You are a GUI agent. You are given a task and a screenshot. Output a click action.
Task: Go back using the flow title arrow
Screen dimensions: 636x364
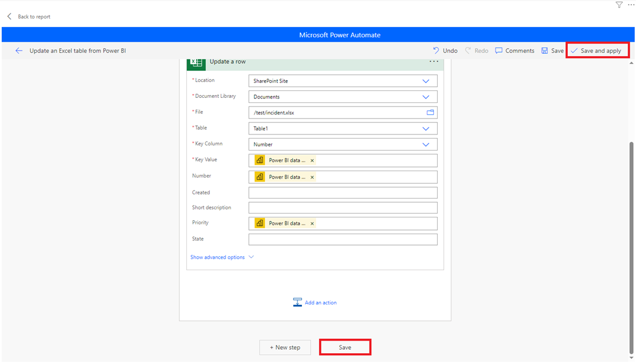point(19,51)
